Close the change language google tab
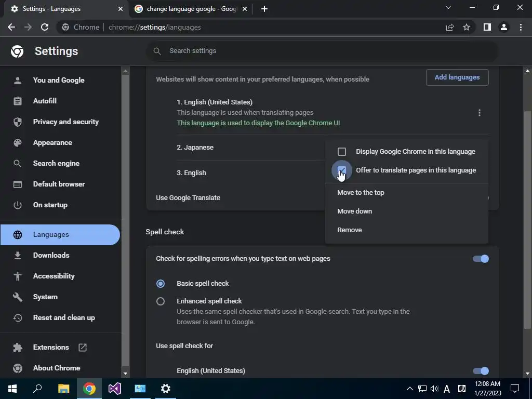The height and width of the screenshot is (399, 532). (x=245, y=9)
